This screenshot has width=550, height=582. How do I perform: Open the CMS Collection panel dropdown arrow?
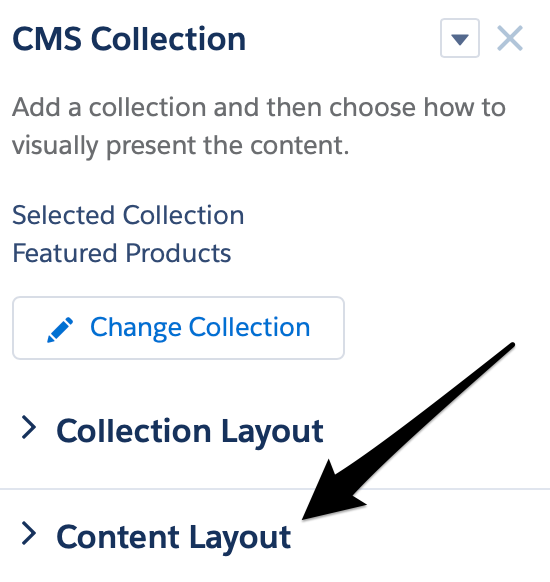(459, 38)
